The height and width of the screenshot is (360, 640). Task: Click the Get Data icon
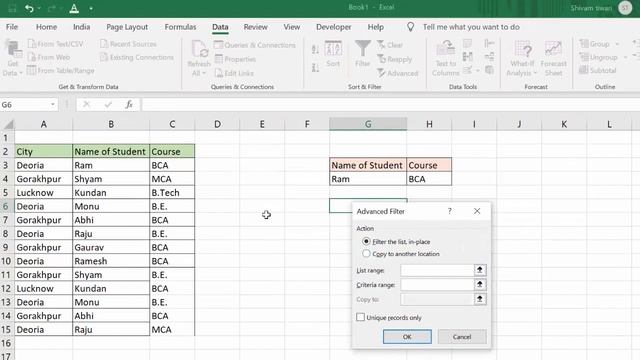tap(13, 50)
